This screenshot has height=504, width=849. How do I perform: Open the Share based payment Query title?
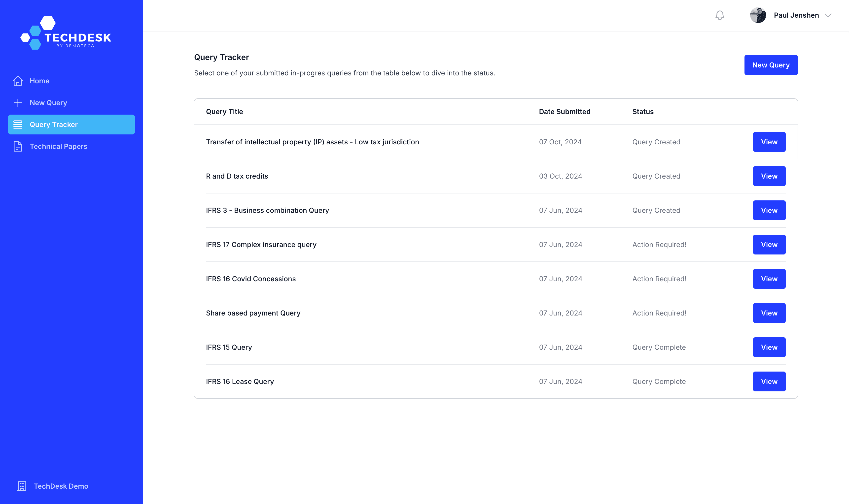253,313
